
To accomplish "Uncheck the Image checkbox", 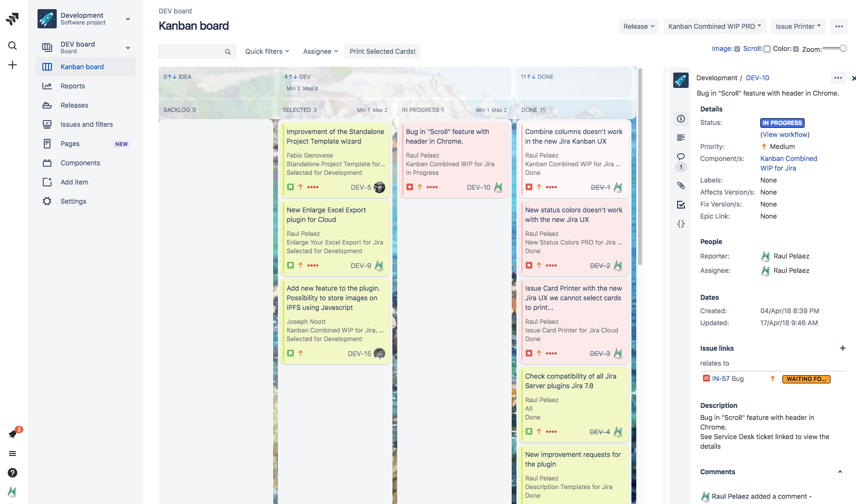I will tap(737, 49).
